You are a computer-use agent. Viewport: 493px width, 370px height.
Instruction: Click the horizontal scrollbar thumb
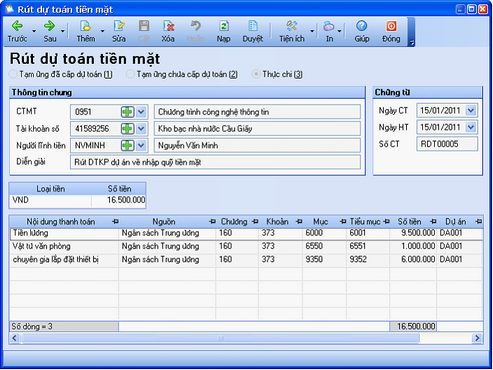click(x=220, y=338)
